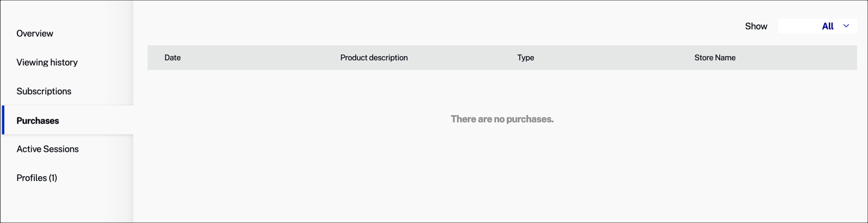Click the There are no purchases message
868x223 pixels.
(502, 119)
